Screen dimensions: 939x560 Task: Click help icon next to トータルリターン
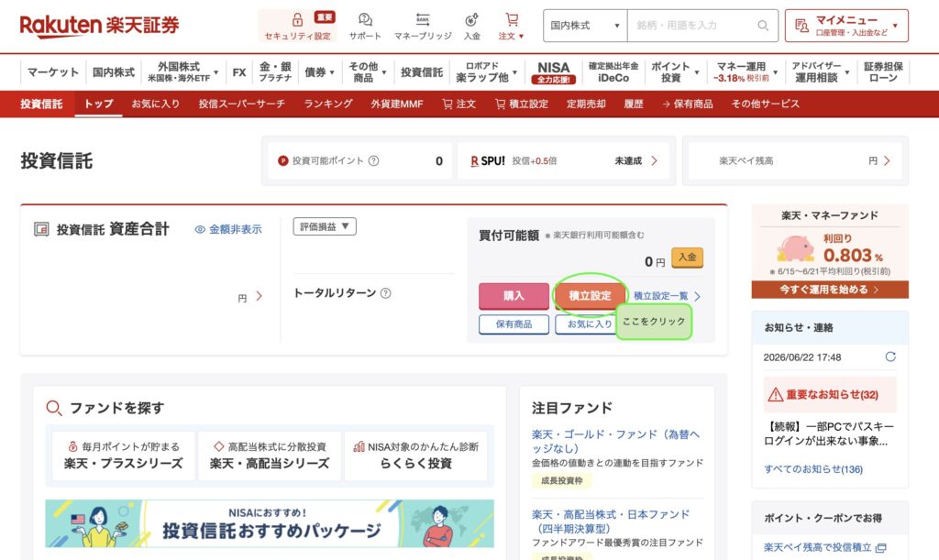click(386, 293)
